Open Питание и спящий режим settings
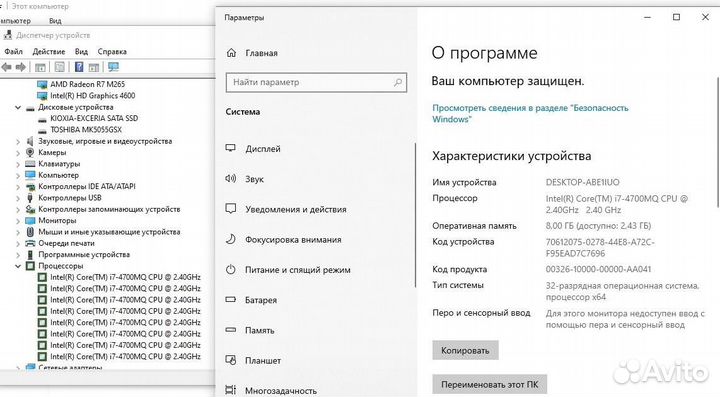The image size is (720, 397). click(x=298, y=270)
